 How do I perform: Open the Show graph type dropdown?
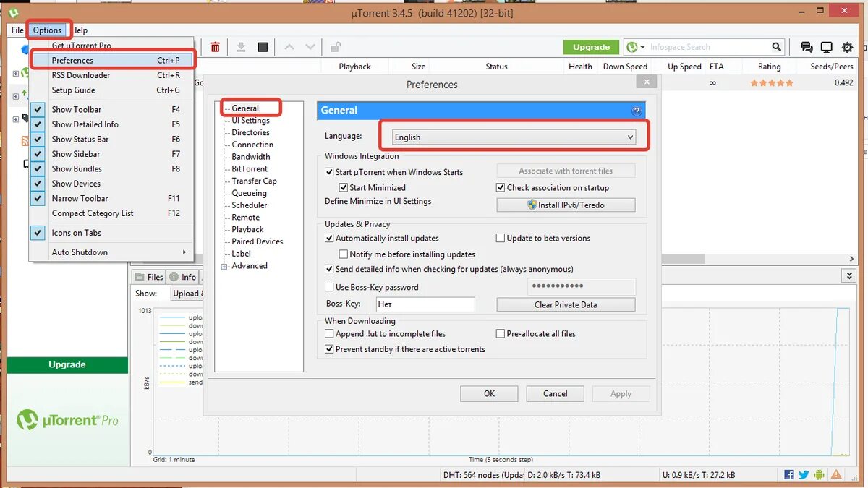point(187,293)
